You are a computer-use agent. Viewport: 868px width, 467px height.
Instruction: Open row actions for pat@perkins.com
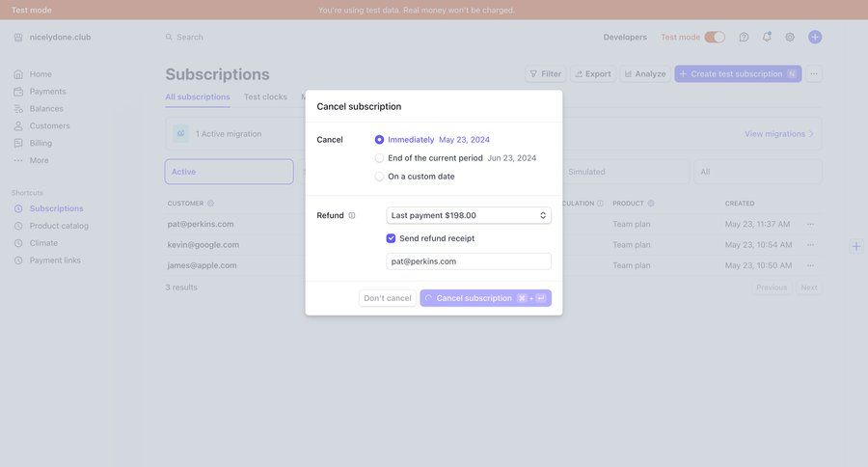810,224
